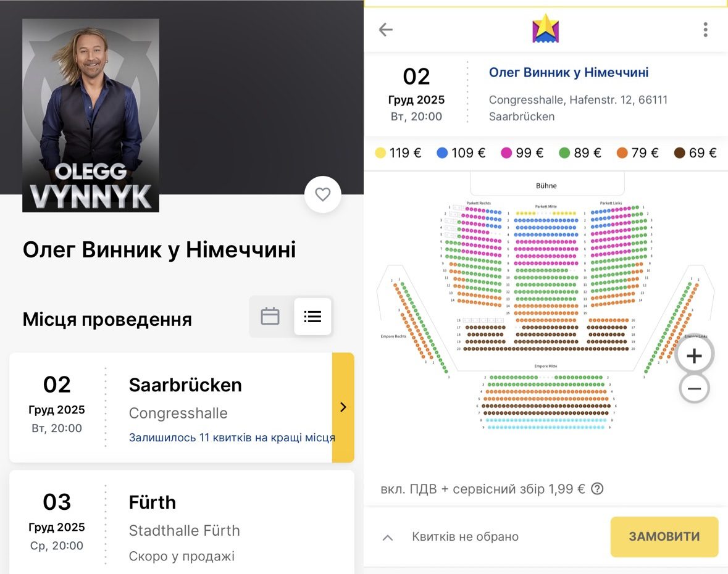Switch to calendar view of venues
728x574 pixels.
(x=270, y=317)
